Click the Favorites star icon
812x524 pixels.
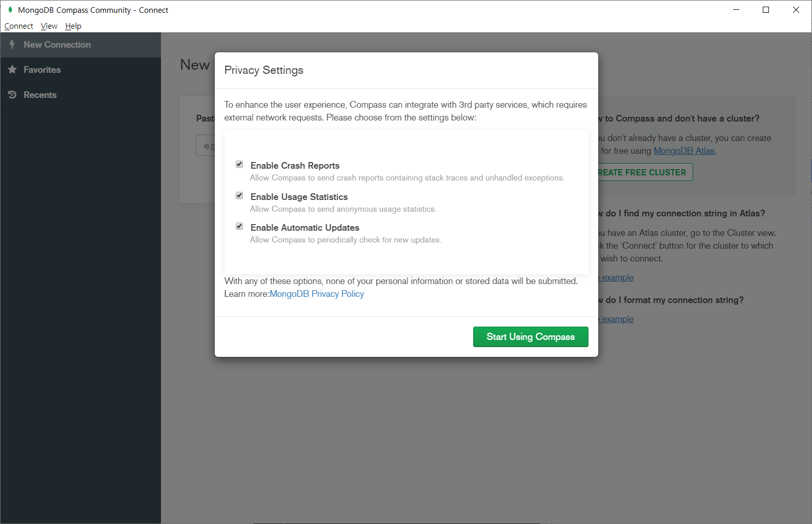point(12,69)
